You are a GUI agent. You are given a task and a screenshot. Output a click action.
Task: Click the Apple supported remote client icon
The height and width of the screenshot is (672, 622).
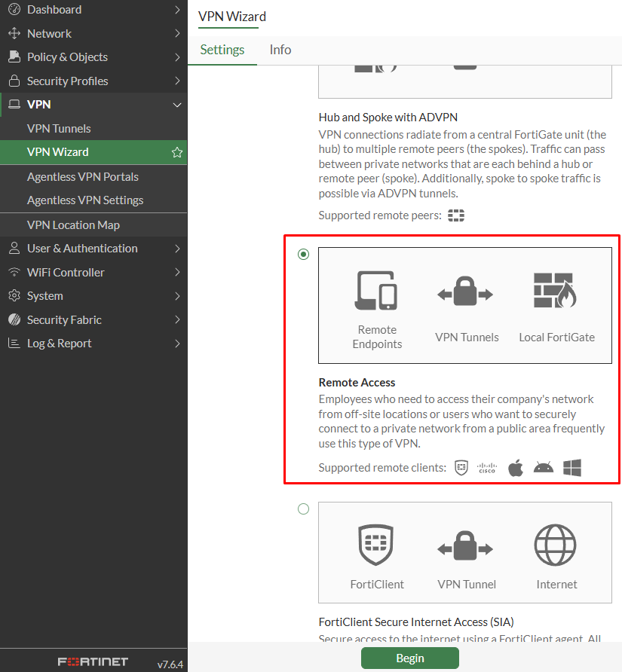pyautogui.click(x=515, y=467)
